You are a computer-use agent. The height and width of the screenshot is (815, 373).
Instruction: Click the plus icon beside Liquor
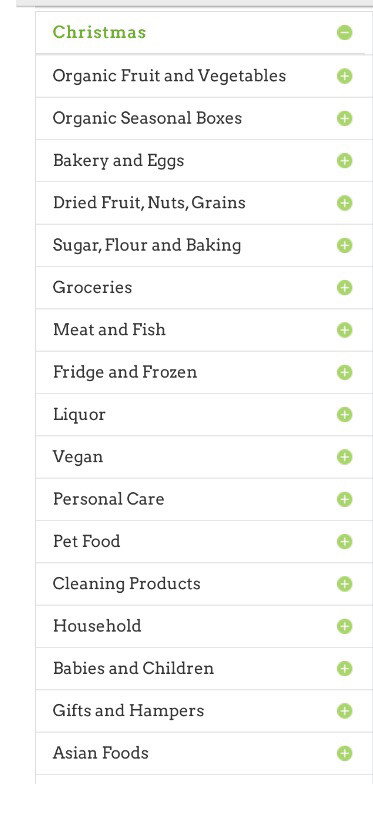click(344, 415)
